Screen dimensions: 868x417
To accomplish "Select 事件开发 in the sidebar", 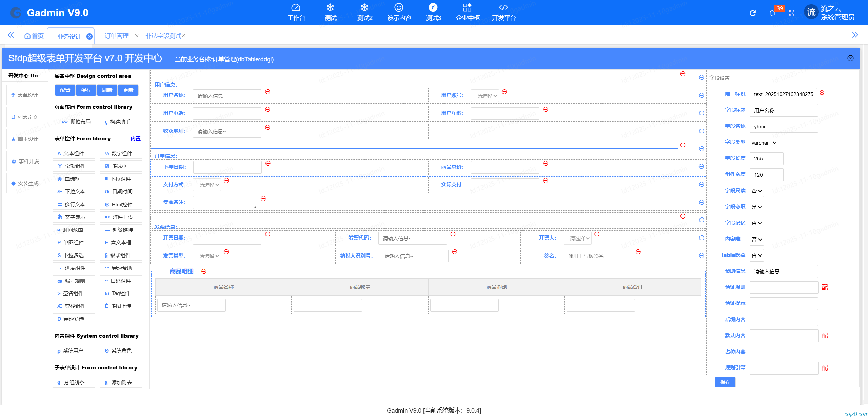I will [x=24, y=161].
